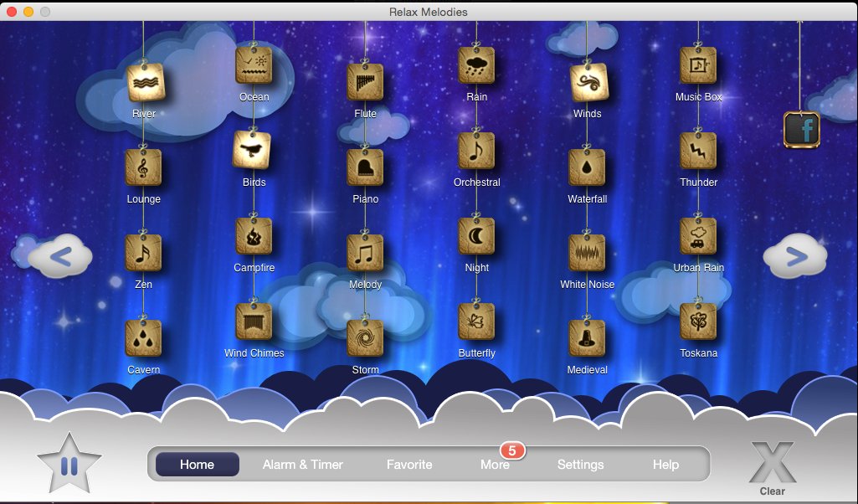Click the red 5 notification badge

512,451
